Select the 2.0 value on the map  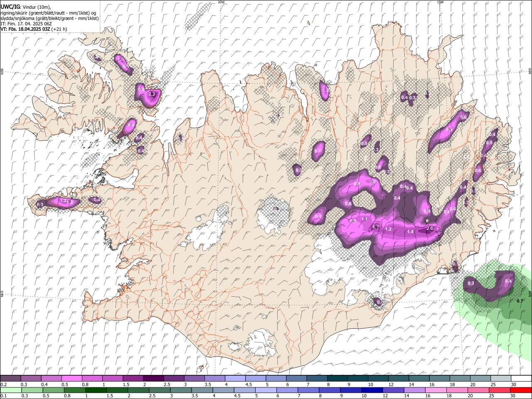pos(430,229)
